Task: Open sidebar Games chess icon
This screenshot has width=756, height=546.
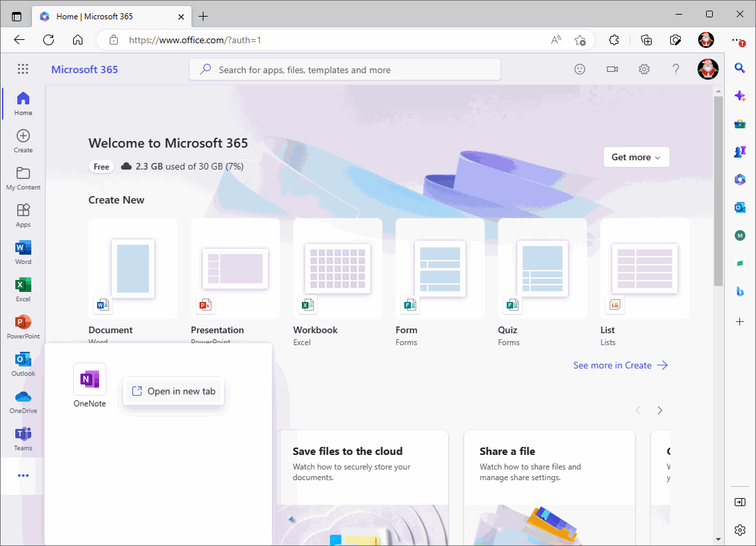Action: click(x=739, y=152)
